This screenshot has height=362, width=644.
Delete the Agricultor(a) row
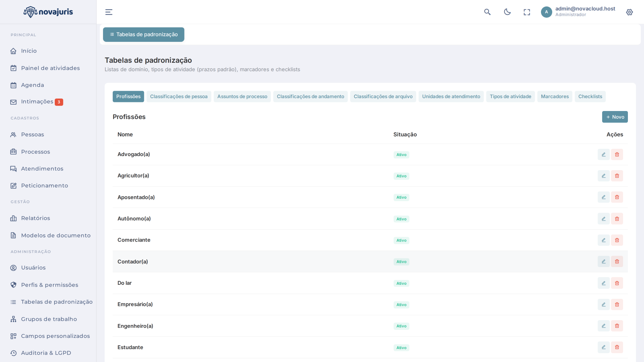pyautogui.click(x=617, y=176)
